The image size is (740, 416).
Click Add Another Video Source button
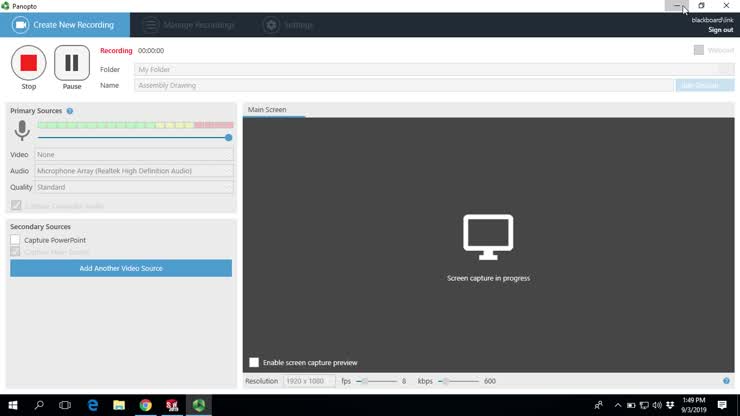coord(121,268)
